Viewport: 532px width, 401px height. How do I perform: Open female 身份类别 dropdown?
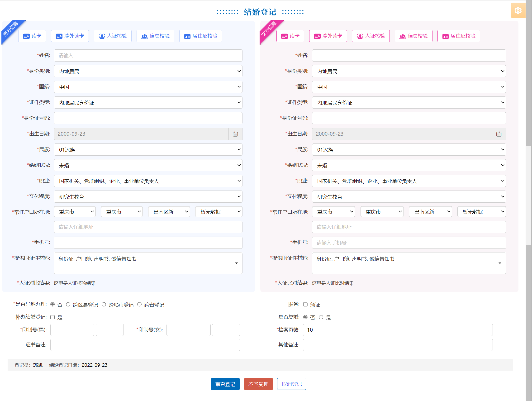pos(409,71)
